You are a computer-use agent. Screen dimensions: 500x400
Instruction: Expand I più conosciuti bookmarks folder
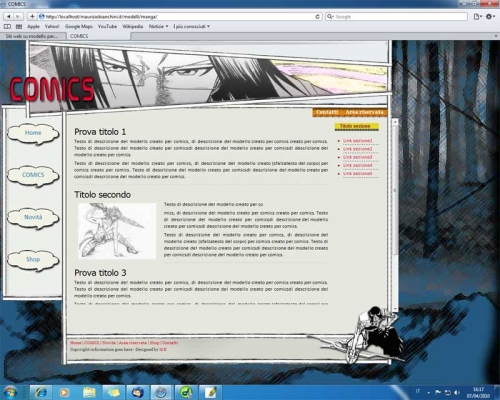191,26
